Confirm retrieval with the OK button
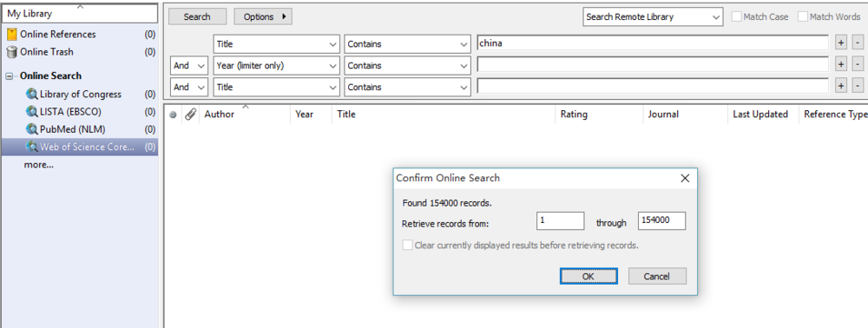Screen dimensions: 868x328 tap(589, 276)
